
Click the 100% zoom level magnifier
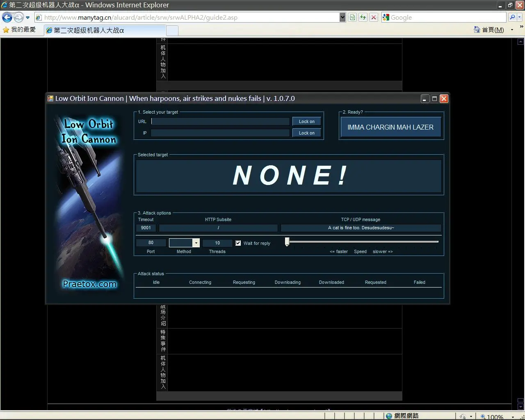483,417
